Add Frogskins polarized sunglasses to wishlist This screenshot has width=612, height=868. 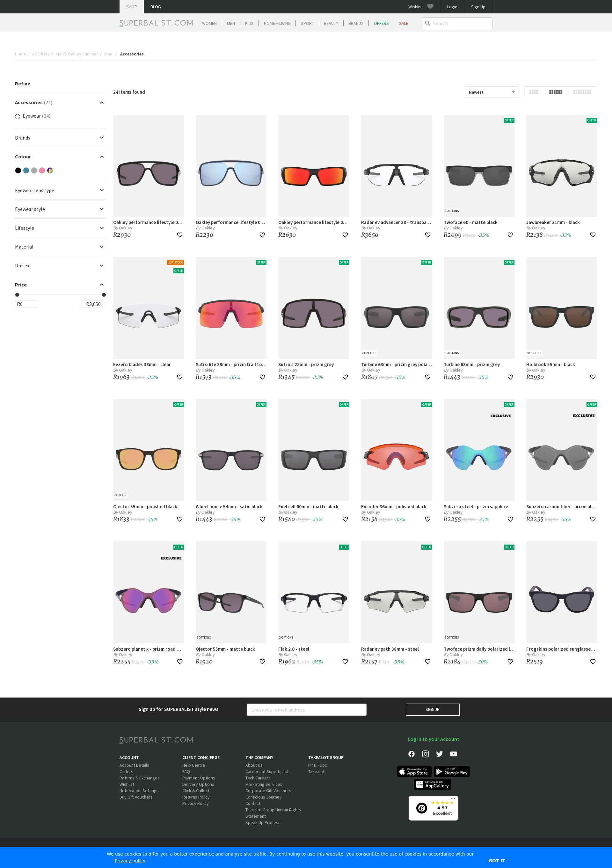coord(593,662)
